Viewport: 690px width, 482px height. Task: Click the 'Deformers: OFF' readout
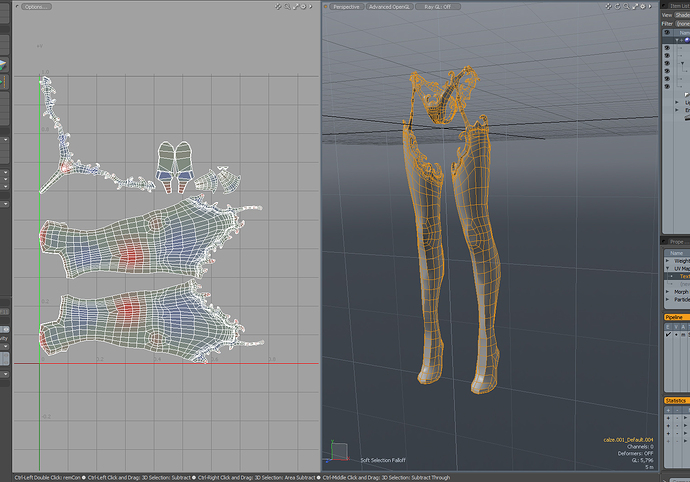tap(635, 453)
